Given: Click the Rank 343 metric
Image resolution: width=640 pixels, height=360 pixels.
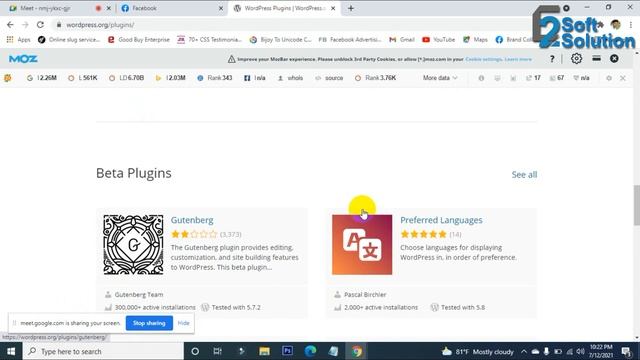Looking at the screenshot, I should pos(215,78).
